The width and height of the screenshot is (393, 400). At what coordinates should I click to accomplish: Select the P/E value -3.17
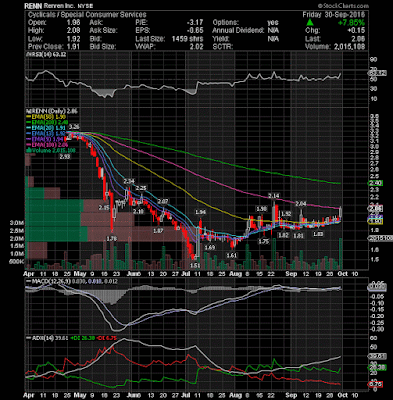195,23
